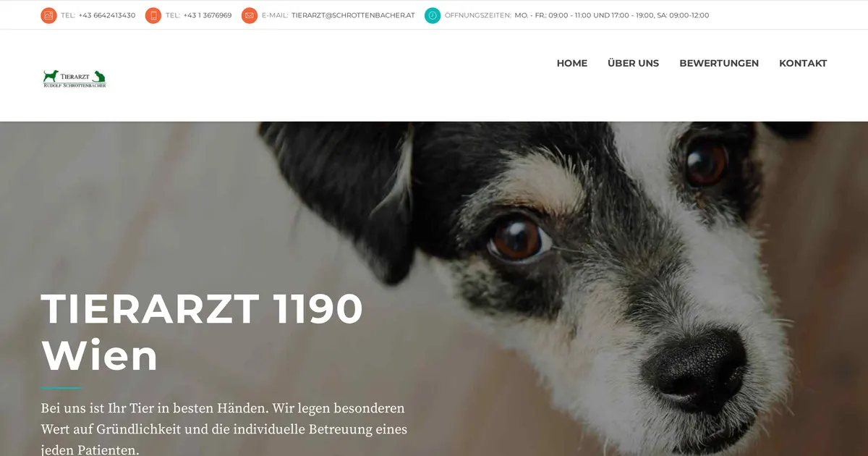Click the teal divider line under headline

(x=61, y=388)
